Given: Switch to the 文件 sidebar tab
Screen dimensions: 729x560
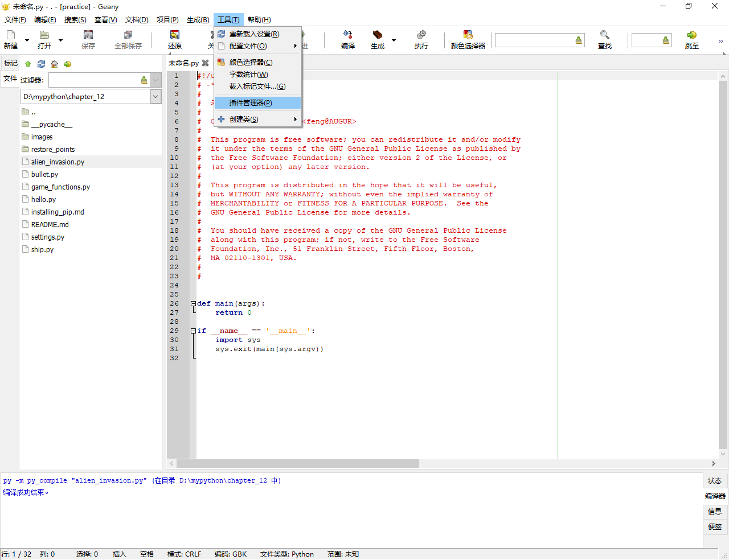Looking at the screenshot, I should tap(10, 79).
